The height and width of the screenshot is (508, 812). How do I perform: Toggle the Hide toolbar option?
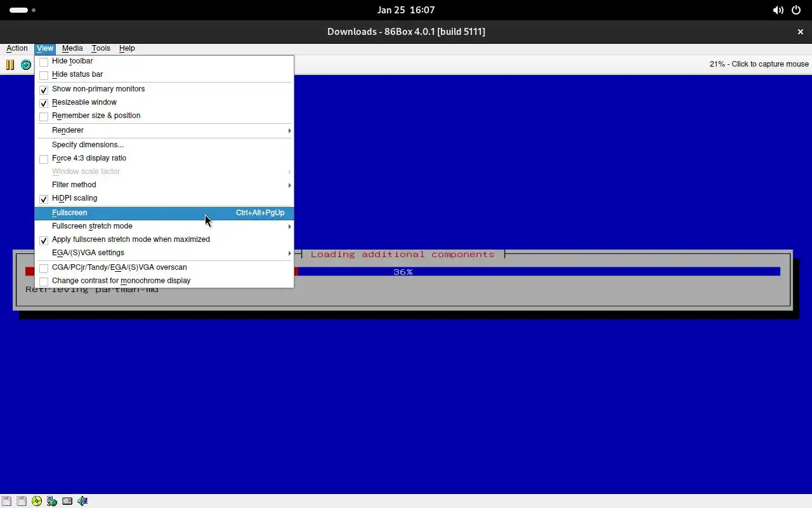coord(164,61)
